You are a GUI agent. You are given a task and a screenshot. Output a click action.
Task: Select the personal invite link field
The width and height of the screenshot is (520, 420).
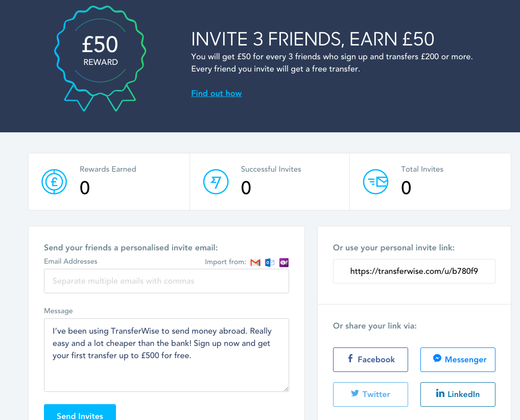click(414, 271)
